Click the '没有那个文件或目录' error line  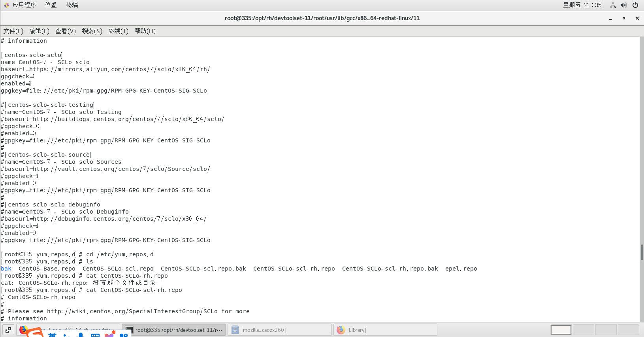[x=78, y=283]
